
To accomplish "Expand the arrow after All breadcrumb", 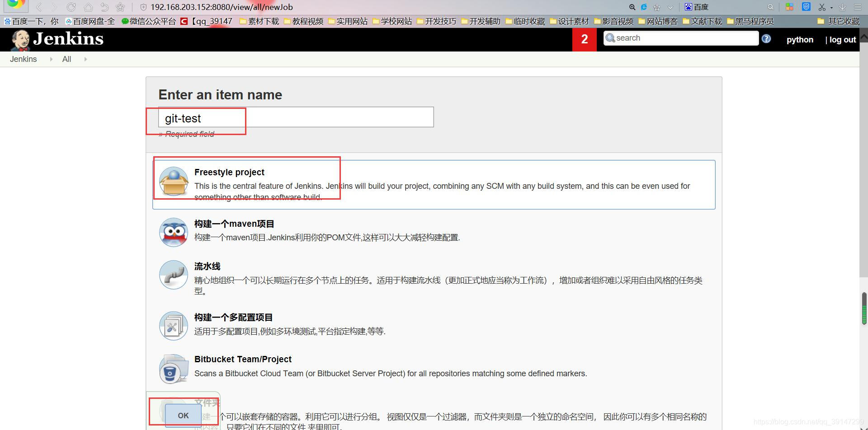I will [85, 59].
